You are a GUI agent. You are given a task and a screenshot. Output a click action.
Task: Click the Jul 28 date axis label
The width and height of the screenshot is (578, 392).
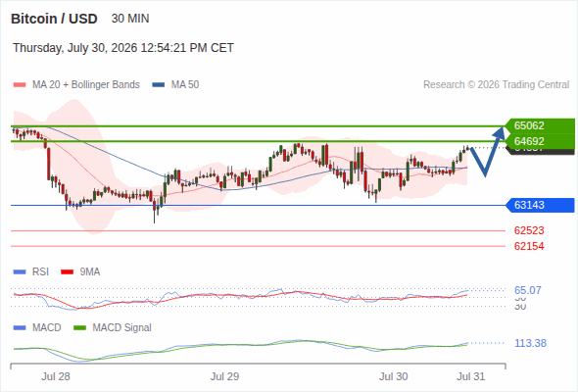(56, 376)
